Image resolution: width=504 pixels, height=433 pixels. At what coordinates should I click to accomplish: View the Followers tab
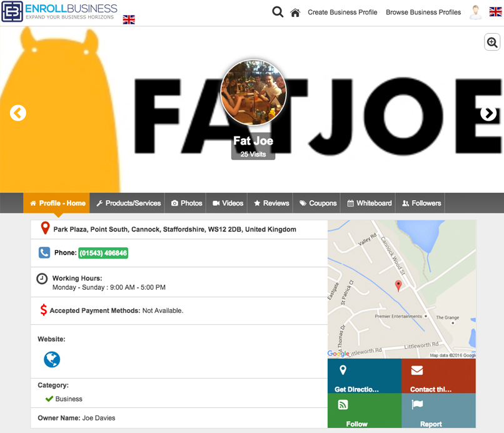click(x=421, y=203)
